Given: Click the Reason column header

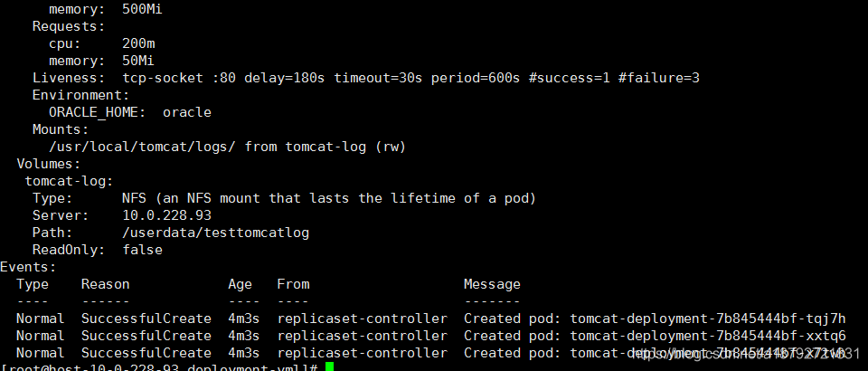Looking at the screenshot, I should pyautogui.click(x=105, y=284).
